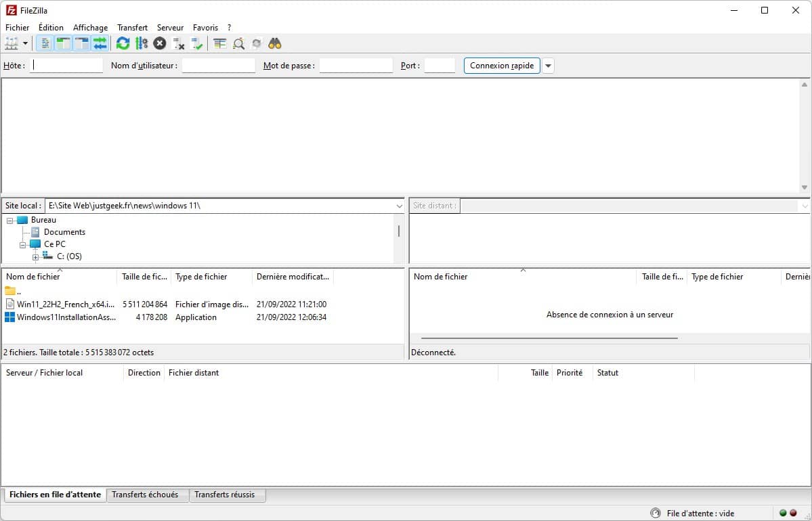The height and width of the screenshot is (521, 812).
Task: Expand the C: (OS) drive node
Action: tap(35, 257)
